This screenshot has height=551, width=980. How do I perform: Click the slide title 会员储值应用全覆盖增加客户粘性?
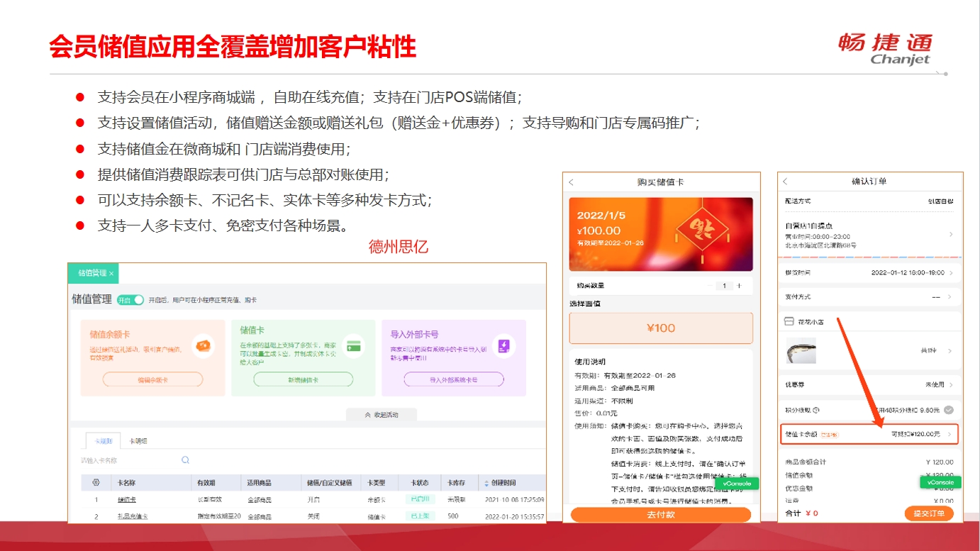click(x=233, y=46)
